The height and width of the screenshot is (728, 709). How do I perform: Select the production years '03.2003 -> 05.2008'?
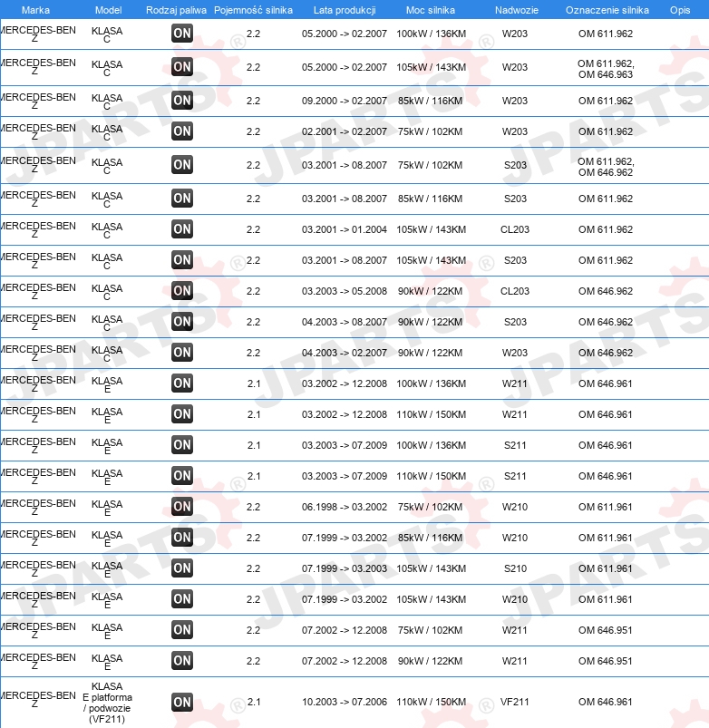point(344,291)
